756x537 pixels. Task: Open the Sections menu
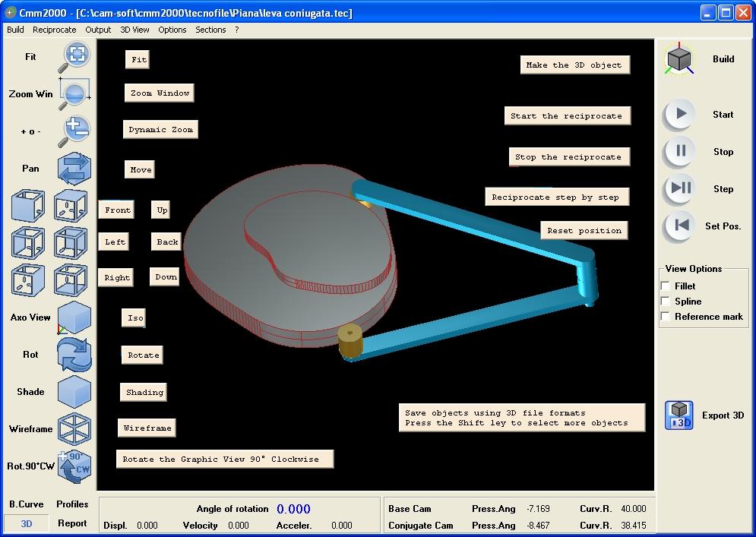pos(210,30)
